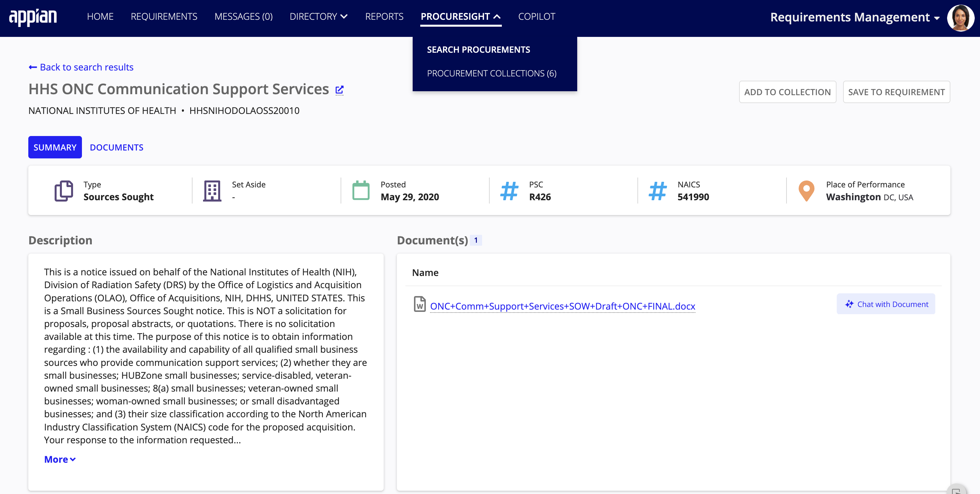
Task: Click the Sources Sought type value
Action: coord(118,197)
